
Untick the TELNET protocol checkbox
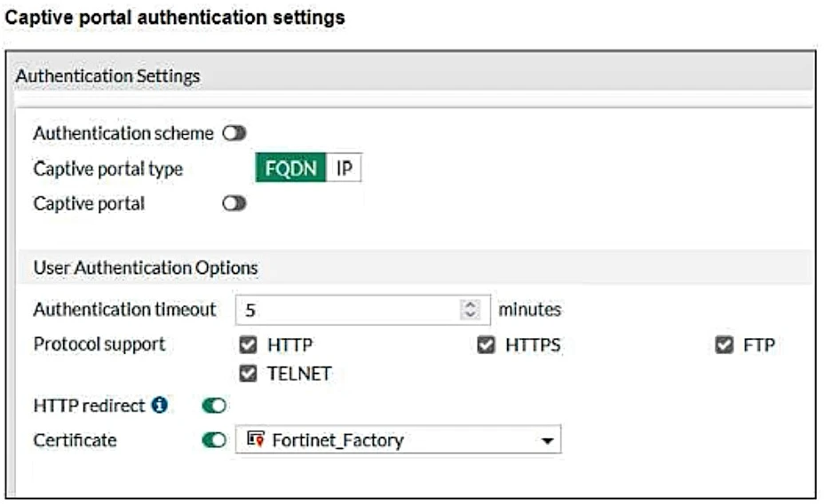click(x=249, y=374)
